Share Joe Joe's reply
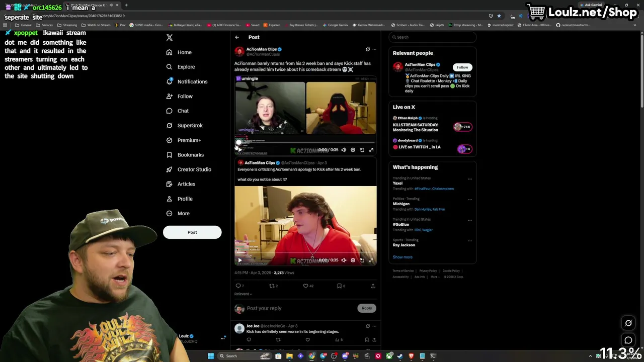Viewport: 644px width, 362px height. point(374,340)
